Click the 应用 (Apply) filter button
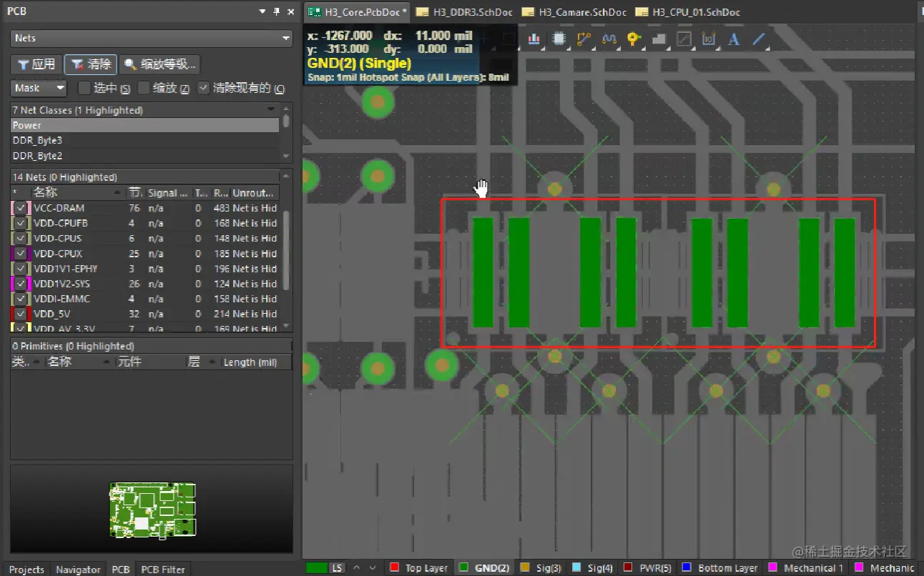 coord(36,64)
